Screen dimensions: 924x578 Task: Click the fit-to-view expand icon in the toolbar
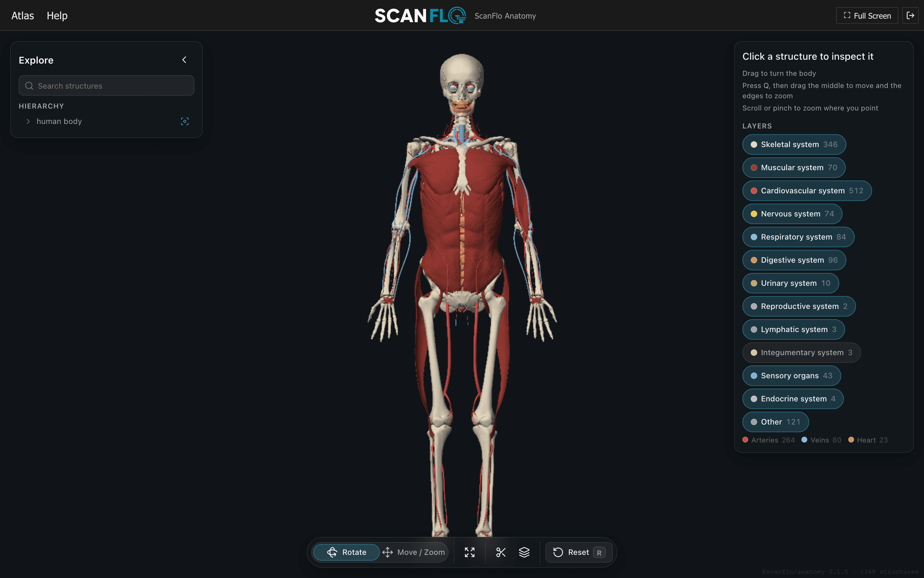coord(470,552)
